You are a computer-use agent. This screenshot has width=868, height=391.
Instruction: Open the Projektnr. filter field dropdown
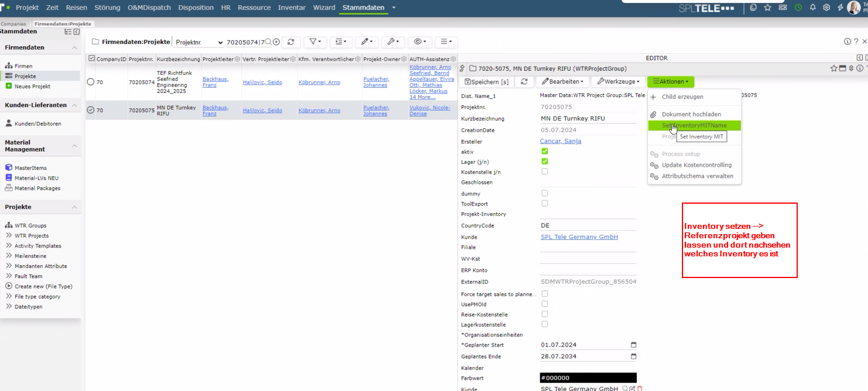pos(198,42)
